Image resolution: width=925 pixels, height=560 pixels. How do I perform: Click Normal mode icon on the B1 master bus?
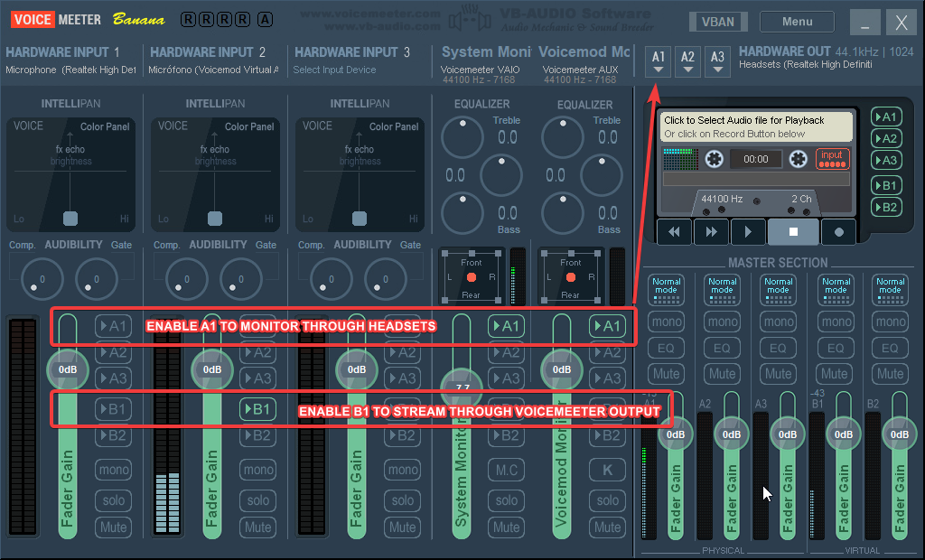(x=836, y=290)
